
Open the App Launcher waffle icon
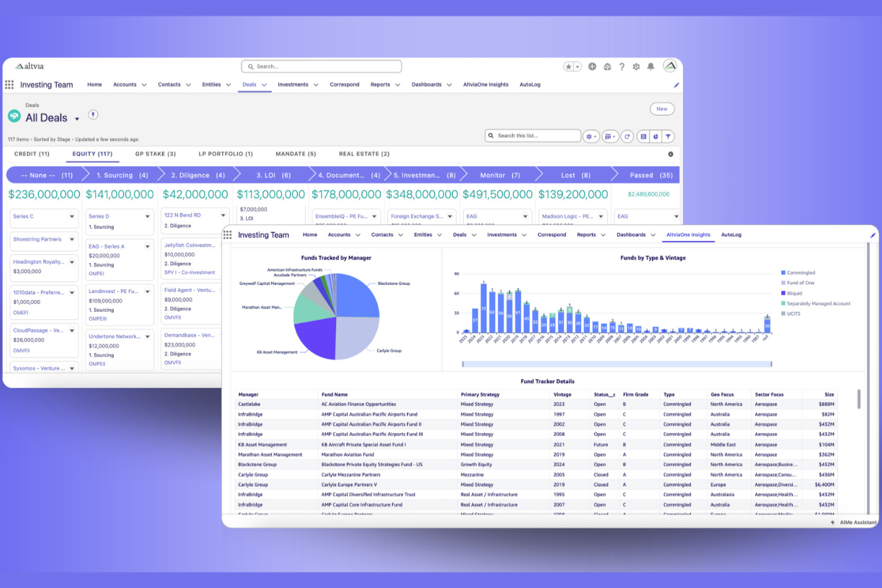[9, 85]
